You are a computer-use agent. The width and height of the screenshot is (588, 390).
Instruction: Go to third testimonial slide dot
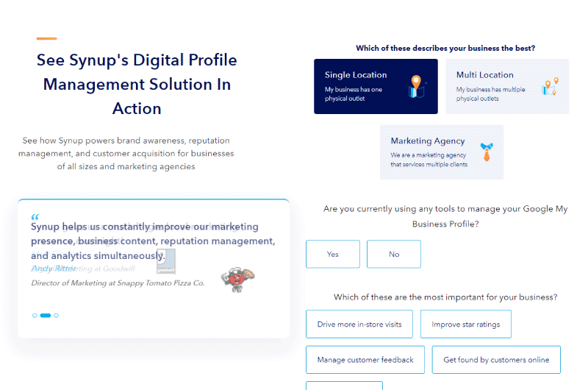click(x=57, y=315)
